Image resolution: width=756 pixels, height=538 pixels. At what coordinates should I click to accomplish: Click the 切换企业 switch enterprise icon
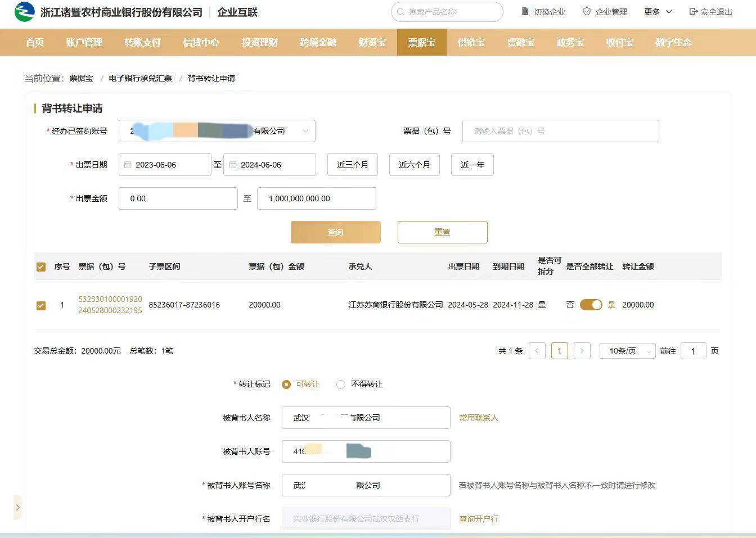click(x=525, y=11)
